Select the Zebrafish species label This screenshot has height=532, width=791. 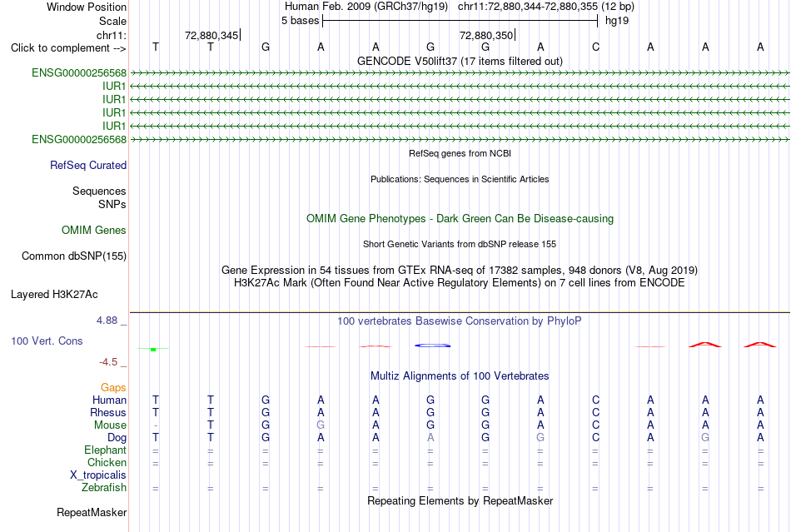(x=104, y=488)
